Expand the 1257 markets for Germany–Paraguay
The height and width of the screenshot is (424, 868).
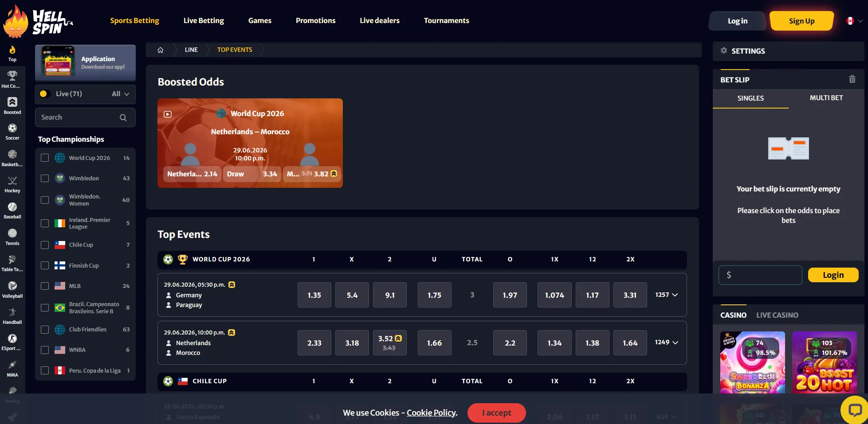click(x=666, y=295)
